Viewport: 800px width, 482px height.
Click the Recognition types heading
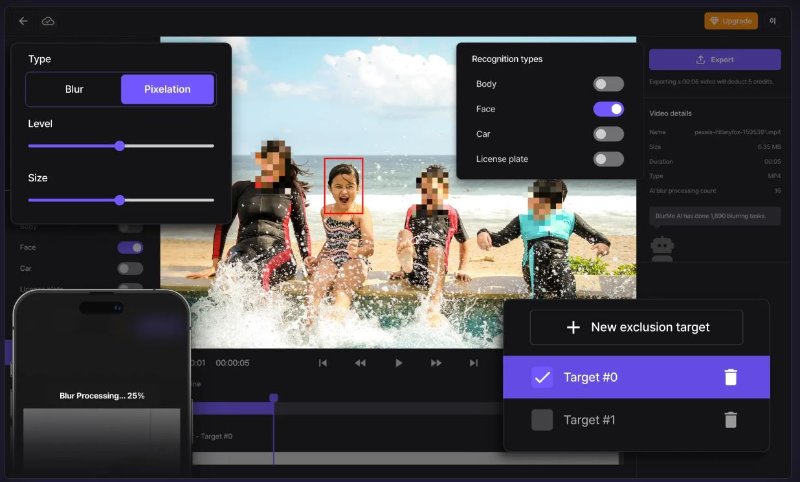click(x=507, y=59)
